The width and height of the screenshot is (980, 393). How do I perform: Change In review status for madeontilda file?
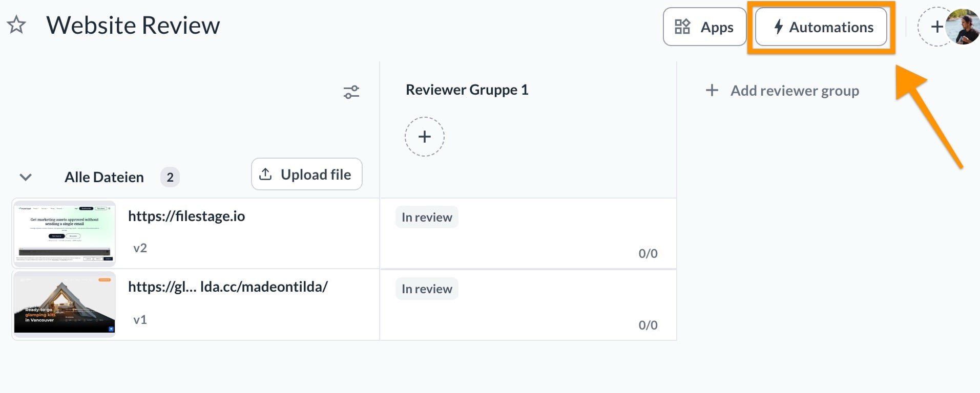point(427,289)
